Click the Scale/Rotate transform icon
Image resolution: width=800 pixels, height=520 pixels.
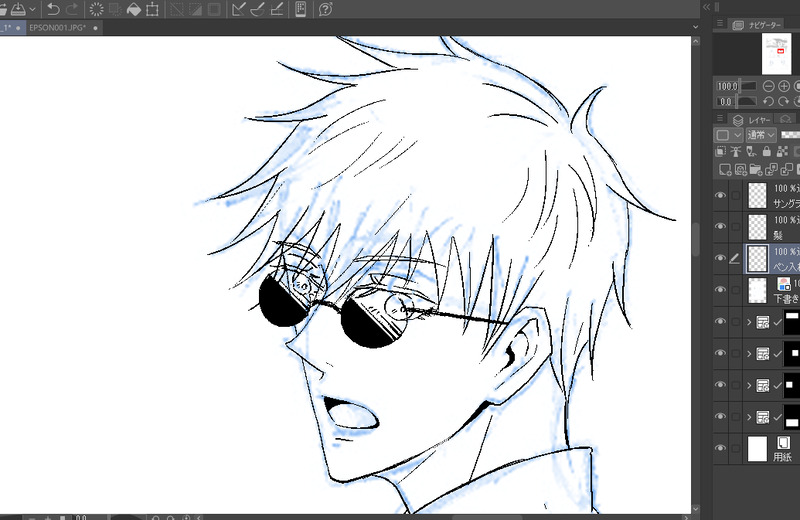coord(152,9)
